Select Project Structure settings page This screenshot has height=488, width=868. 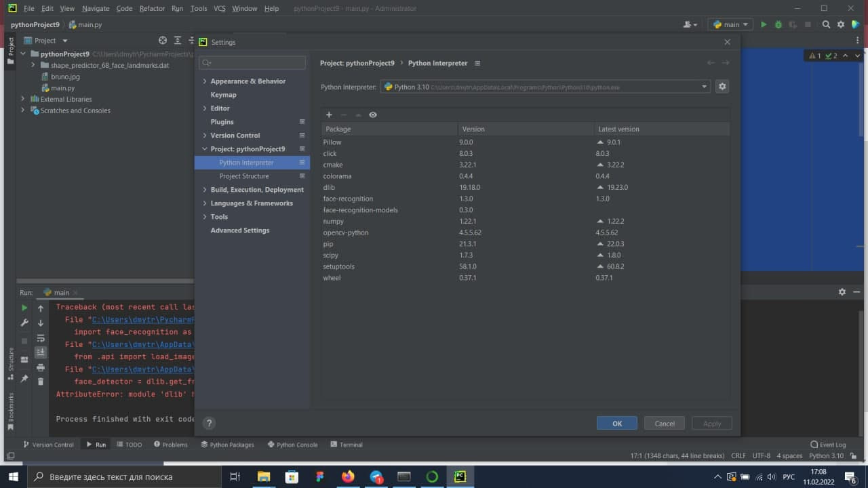(244, 176)
